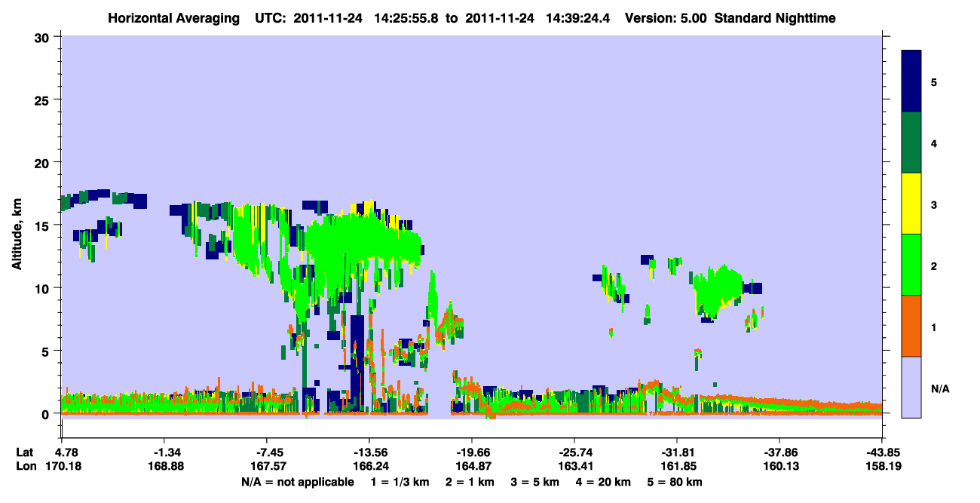Click the yellow color bar segment labeled 3
980x503 pixels.
click(911, 204)
